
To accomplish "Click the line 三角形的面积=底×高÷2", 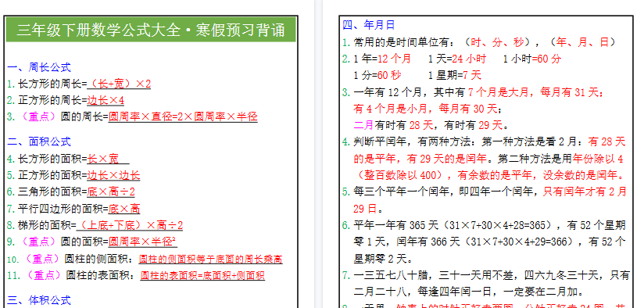I will pyautogui.click(x=71, y=192).
